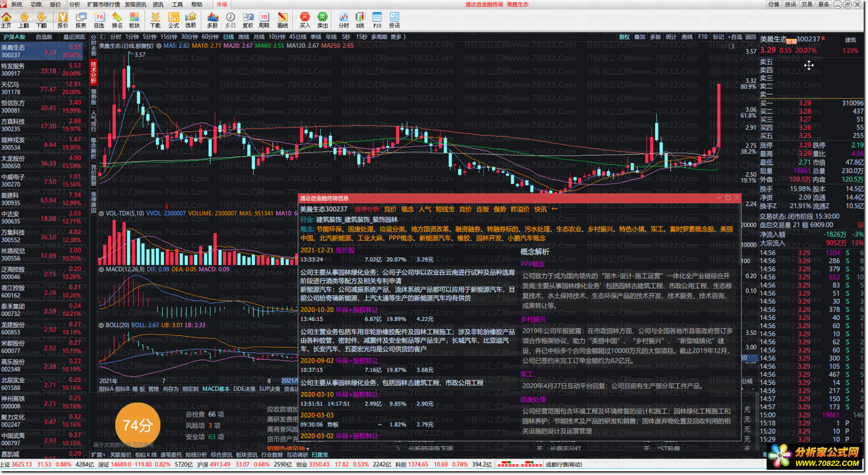This screenshot has height=475, width=868.
Task: Click the green 卖出 sell icon
Action: pos(323,21)
